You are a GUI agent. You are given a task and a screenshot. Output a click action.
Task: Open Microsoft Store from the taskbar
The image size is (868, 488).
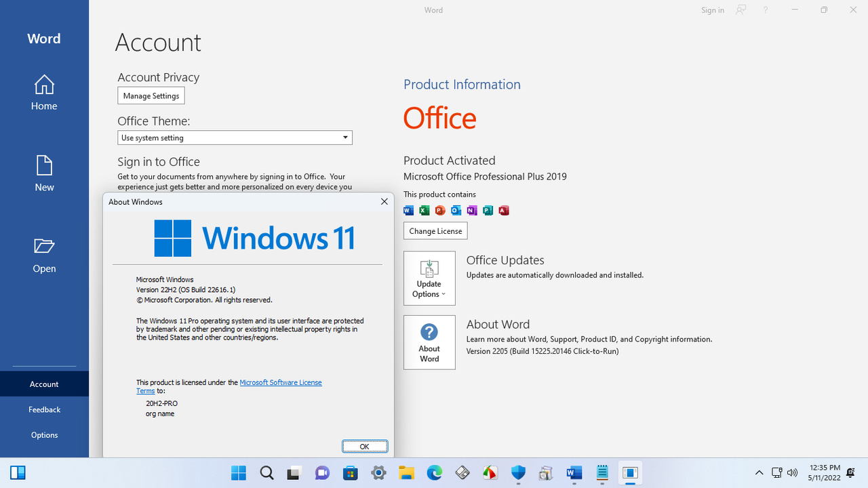(x=351, y=473)
